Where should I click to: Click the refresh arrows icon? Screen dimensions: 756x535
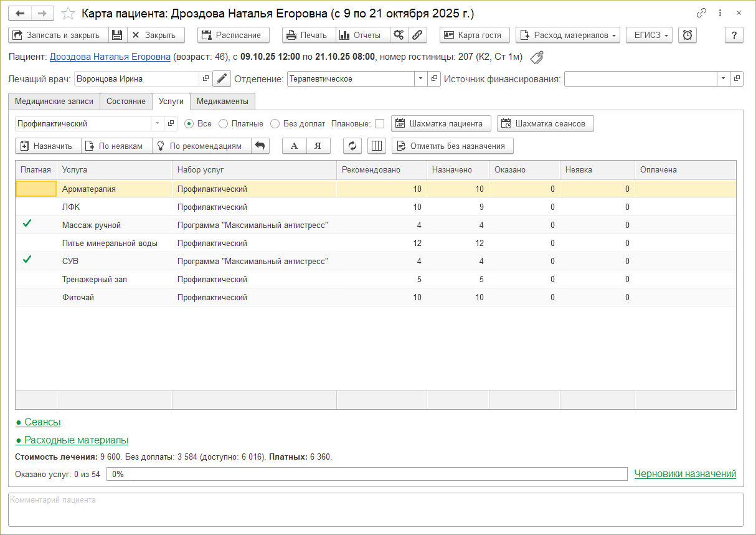click(352, 146)
